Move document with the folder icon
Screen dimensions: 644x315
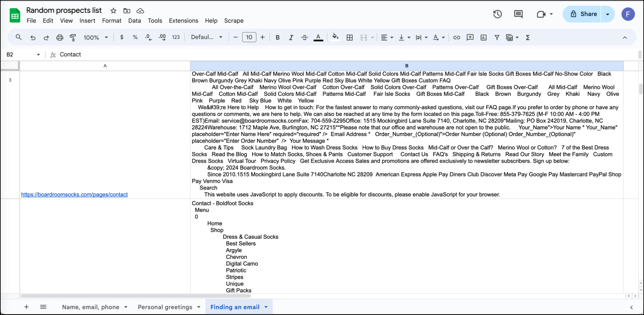127,11
